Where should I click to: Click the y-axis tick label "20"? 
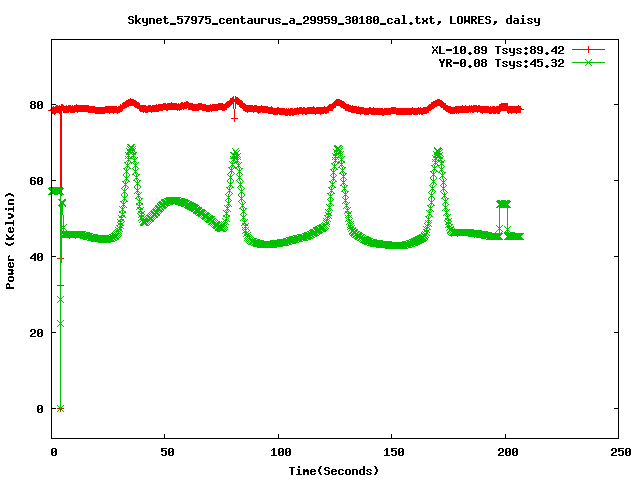(36, 333)
